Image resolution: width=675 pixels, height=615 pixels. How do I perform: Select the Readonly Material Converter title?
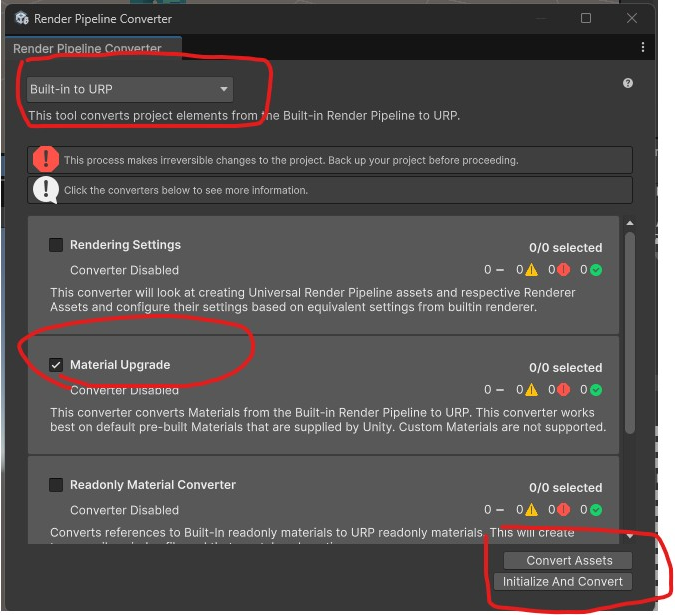[x=153, y=485]
